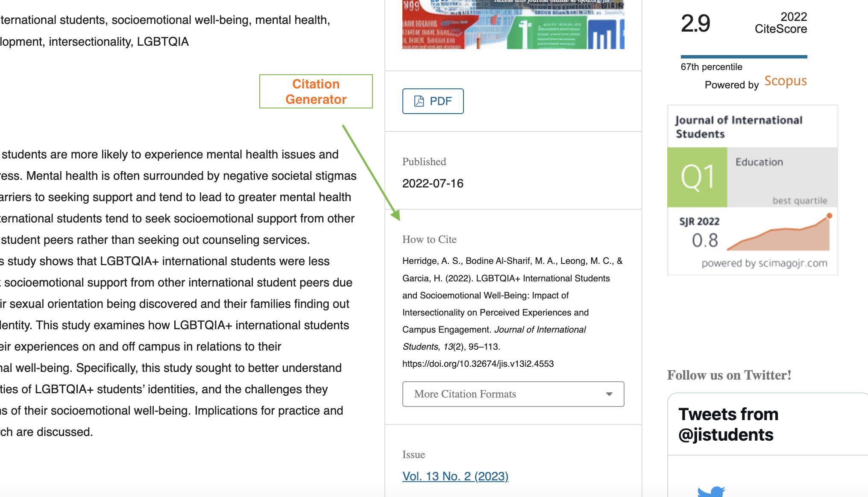Screen dimensions: 868x497
Task: Click the Journal of International Students widget title
Action: (739, 127)
